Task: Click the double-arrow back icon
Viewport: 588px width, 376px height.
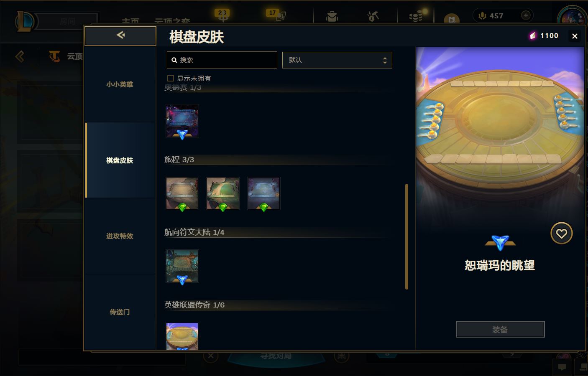Action: [x=120, y=35]
